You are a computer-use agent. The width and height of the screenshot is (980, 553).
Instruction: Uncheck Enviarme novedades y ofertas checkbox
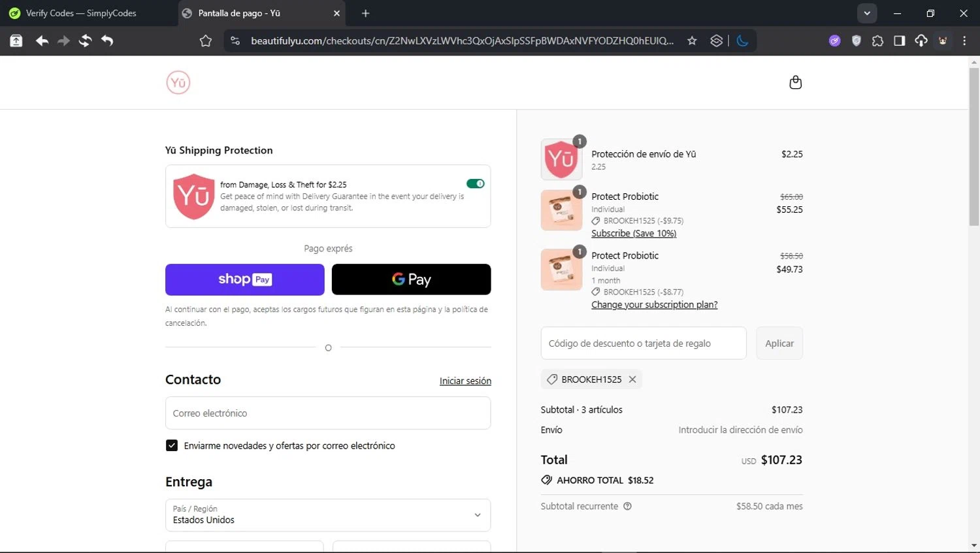pyautogui.click(x=172, y=445)
